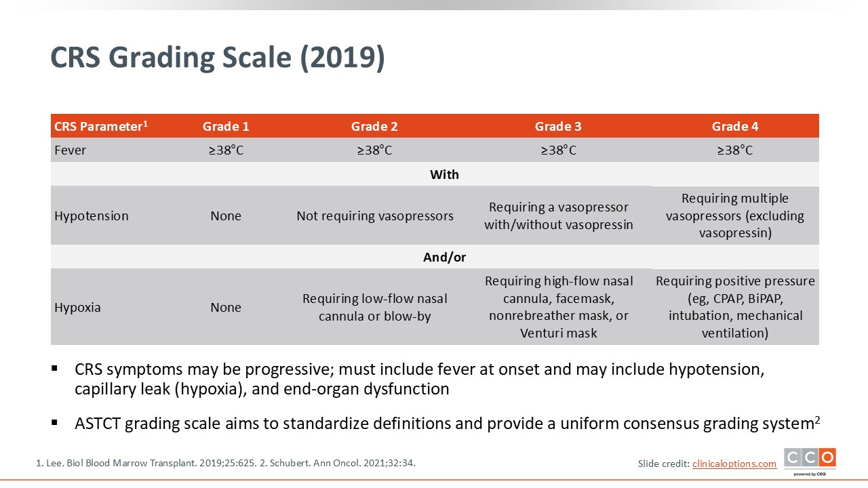Open the clinicaloptions.com link
This screenshot has height=488, width=868.
coord(734,464)
